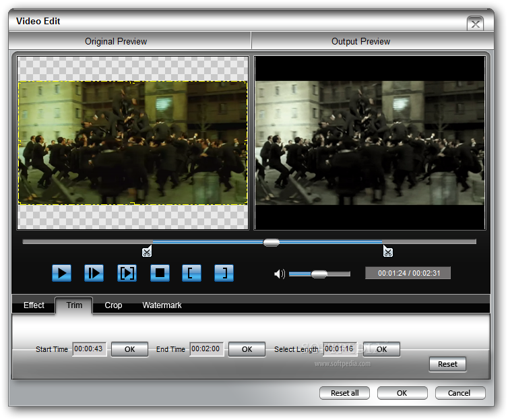Open the Crop tab
This screenshot has width=508, height=420.
click(x=113, y=305)
